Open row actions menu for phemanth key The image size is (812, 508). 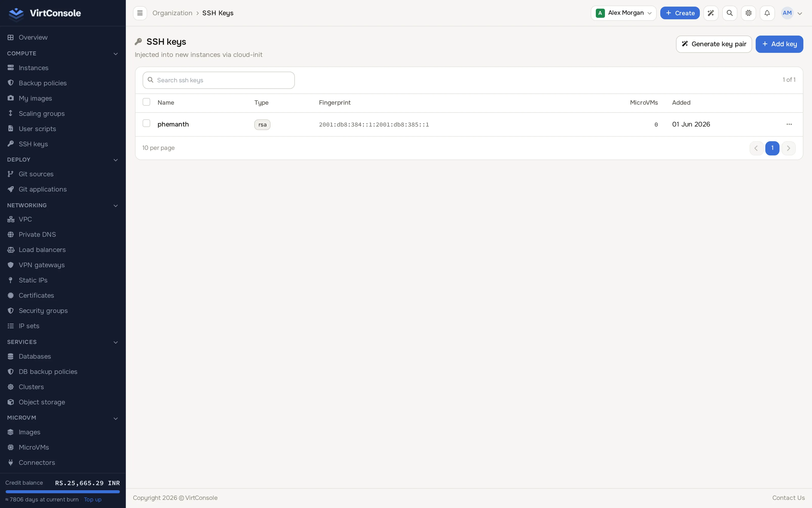789,124
